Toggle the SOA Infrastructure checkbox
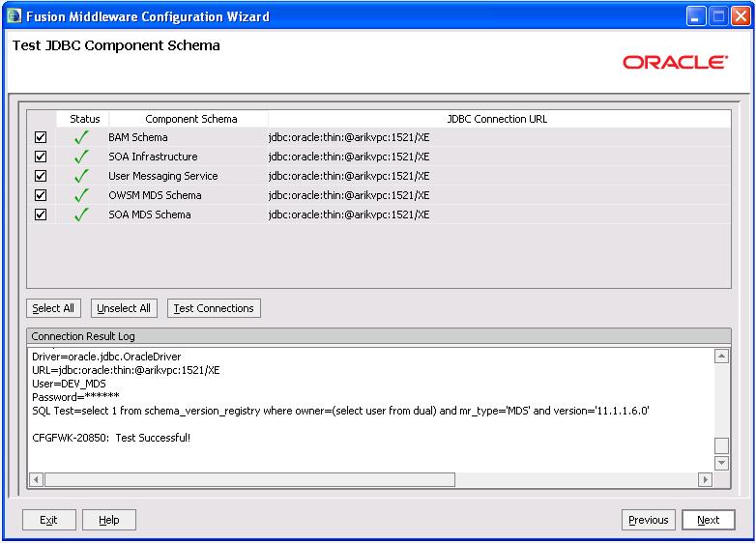This screenshot has height=543, width=756. click(x=41, y=157)
